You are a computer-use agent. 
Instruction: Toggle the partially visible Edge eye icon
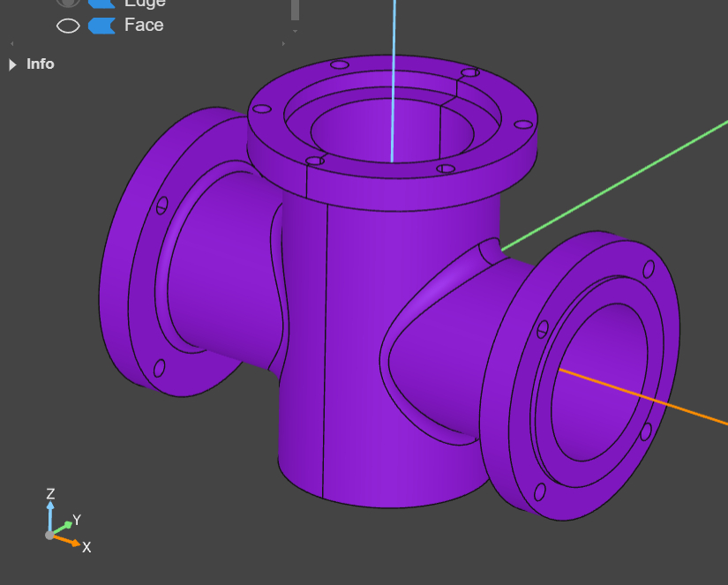click(68, 3)
